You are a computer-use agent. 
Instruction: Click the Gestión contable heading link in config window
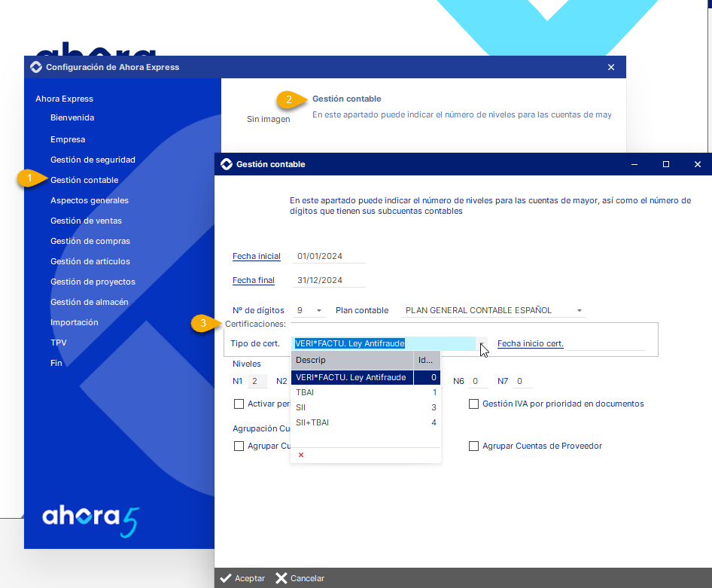pyautogui.click(x=346, y=99)
